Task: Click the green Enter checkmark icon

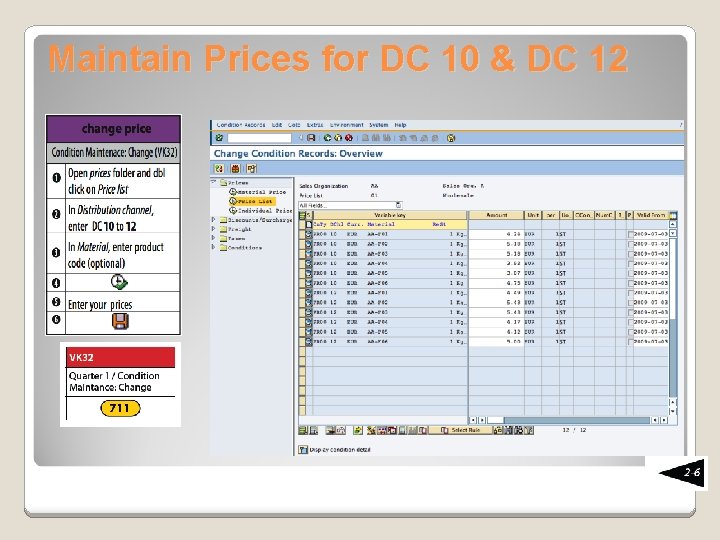Action: point(219,138)
